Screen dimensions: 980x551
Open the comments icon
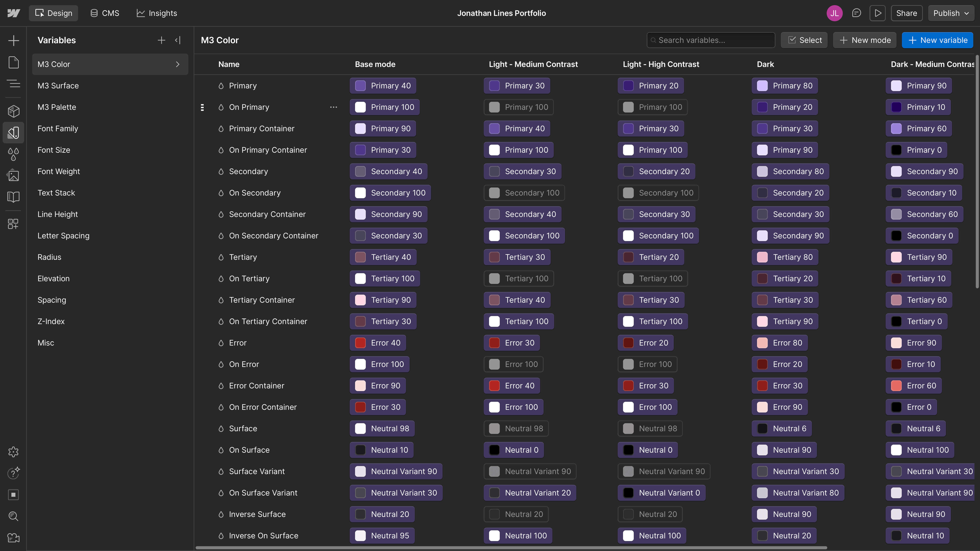[x=856, y=13]
